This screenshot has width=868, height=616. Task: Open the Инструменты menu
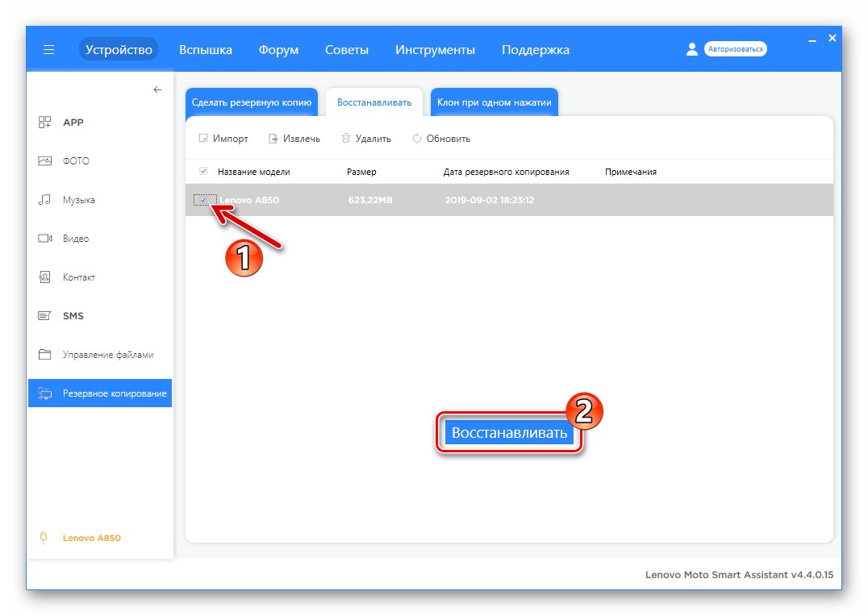(435, 50)
